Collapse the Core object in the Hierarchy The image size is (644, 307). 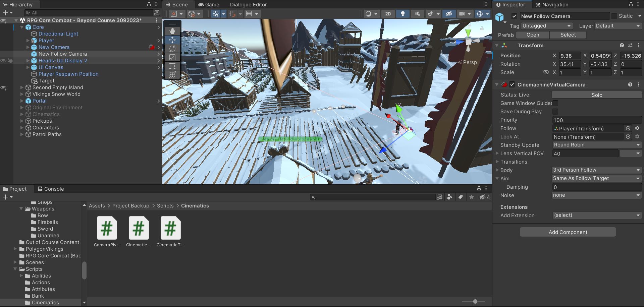click(x=21, y=27)
